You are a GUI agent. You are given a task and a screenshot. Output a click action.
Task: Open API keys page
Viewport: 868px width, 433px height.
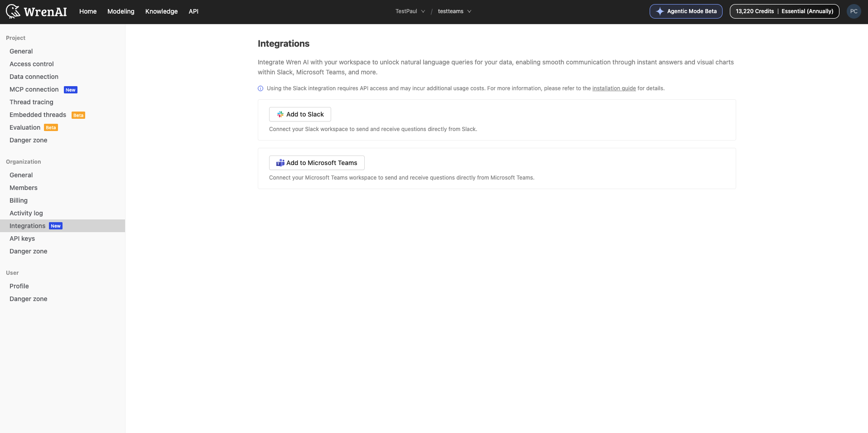(63, 238)
